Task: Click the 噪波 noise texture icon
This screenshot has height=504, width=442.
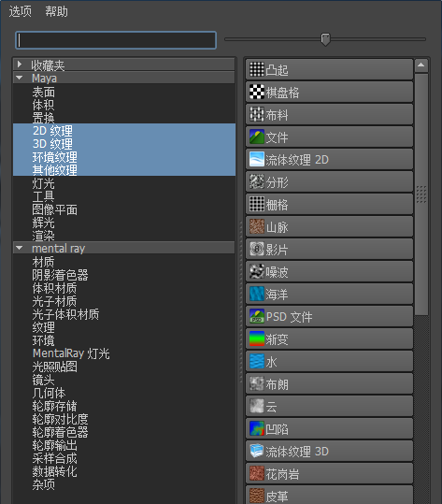Action: click(x=257, y=271)
